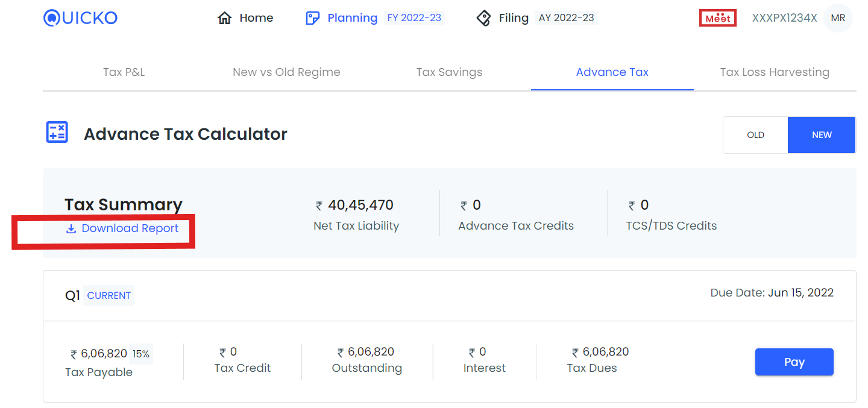
Task: Click the Download Report link
Action: pos(130,228)
